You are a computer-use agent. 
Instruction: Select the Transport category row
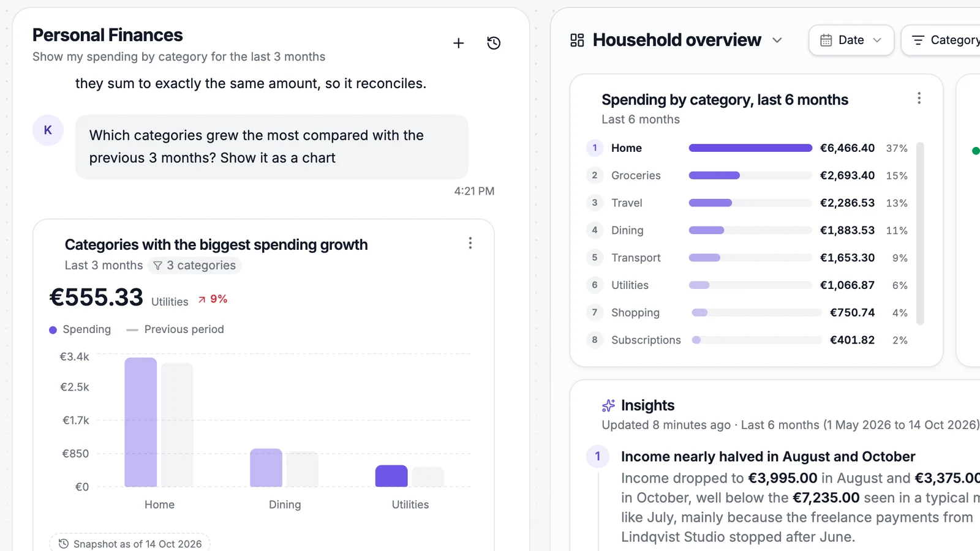pos(747,258)
